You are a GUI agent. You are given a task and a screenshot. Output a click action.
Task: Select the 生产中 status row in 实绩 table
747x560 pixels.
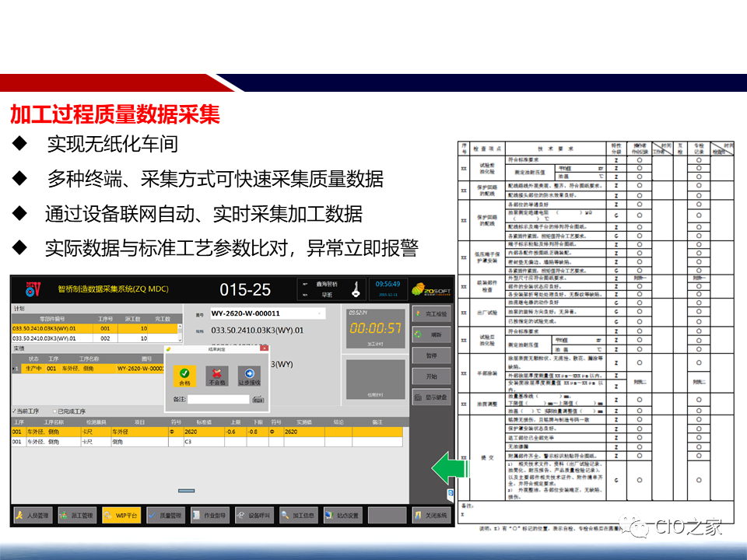pos(89,369)
